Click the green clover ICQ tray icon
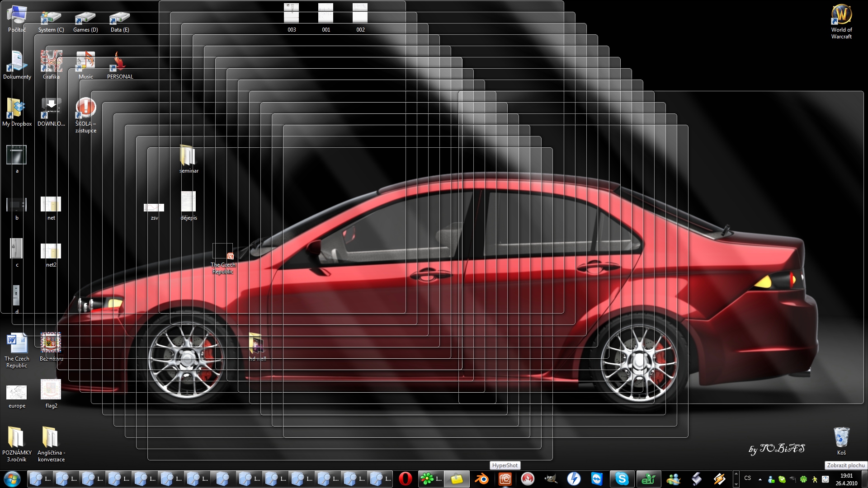This screenshot has width=868, height=488. point(804,479)
